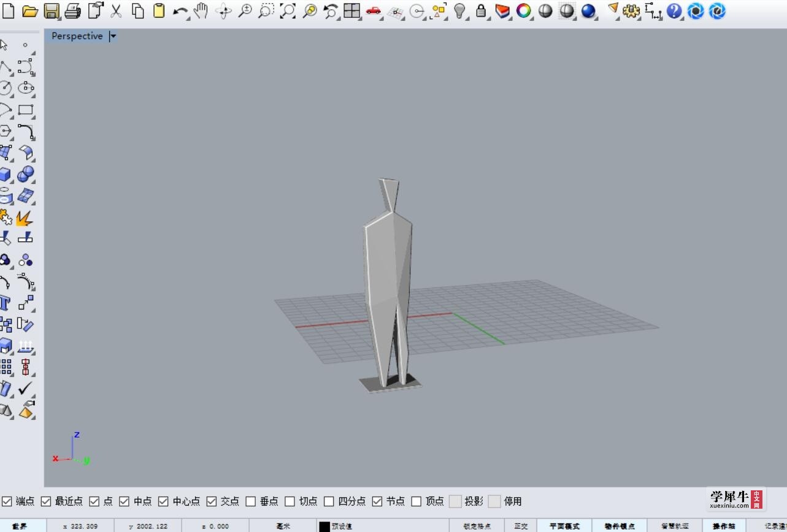The width and height of the screenshot is (787, 532).
Task: Uncheck the 中心点 (Center) object snap
Action: [163, 501]
